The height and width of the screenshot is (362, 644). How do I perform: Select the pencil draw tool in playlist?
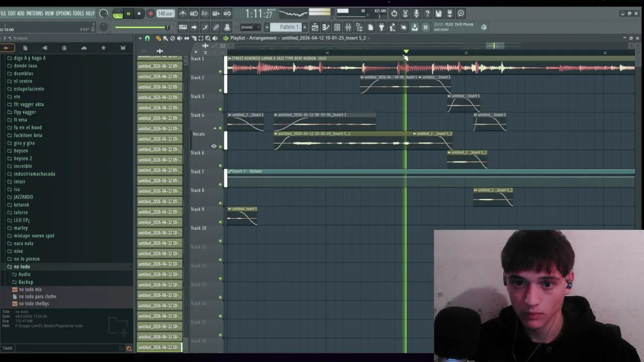(158, 38)
